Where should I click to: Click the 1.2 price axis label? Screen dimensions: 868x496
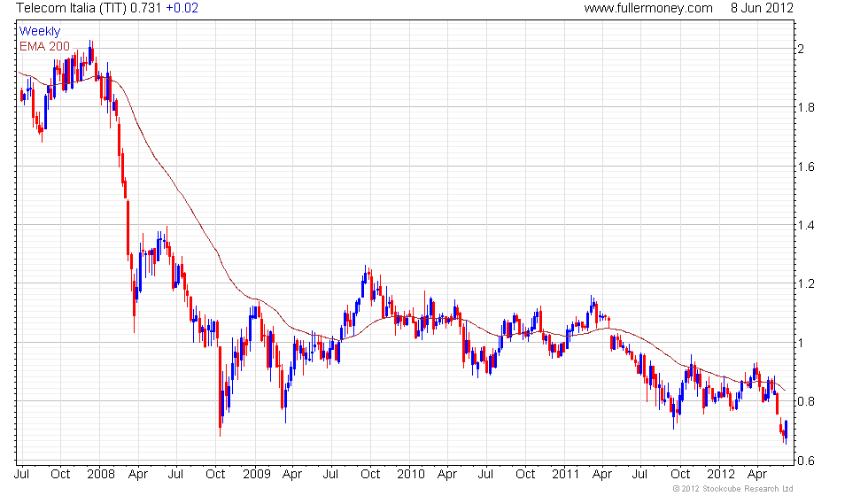806,284
